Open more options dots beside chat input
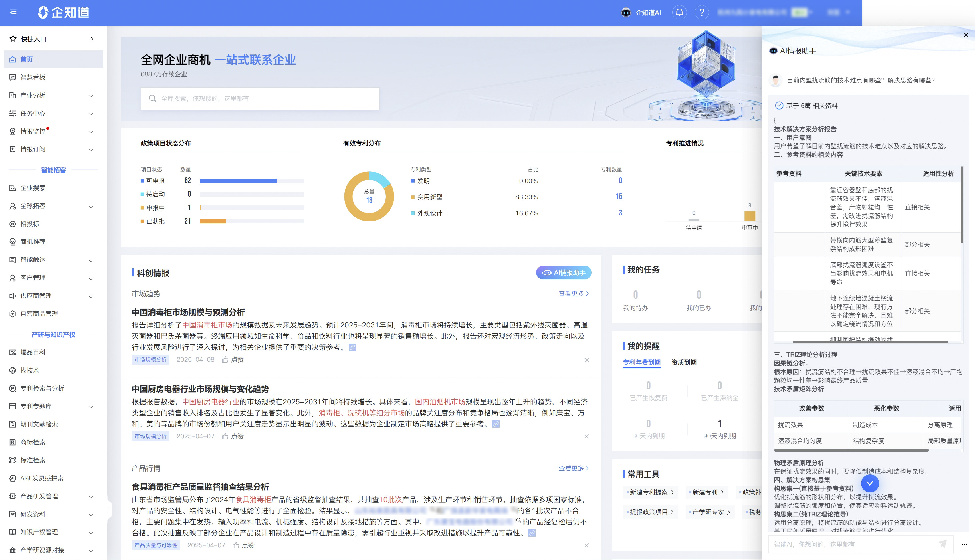 coord(964,544)
